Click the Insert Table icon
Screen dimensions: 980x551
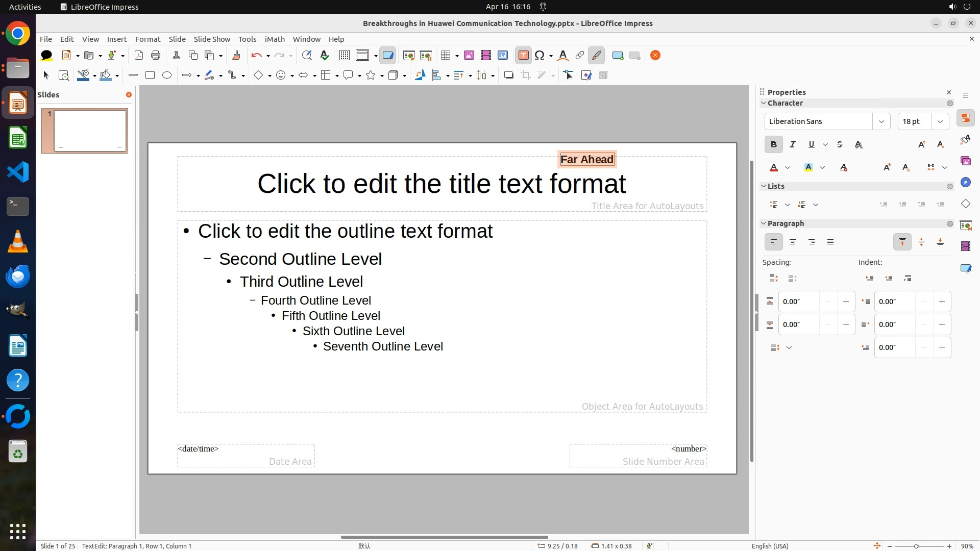[446, 56]
